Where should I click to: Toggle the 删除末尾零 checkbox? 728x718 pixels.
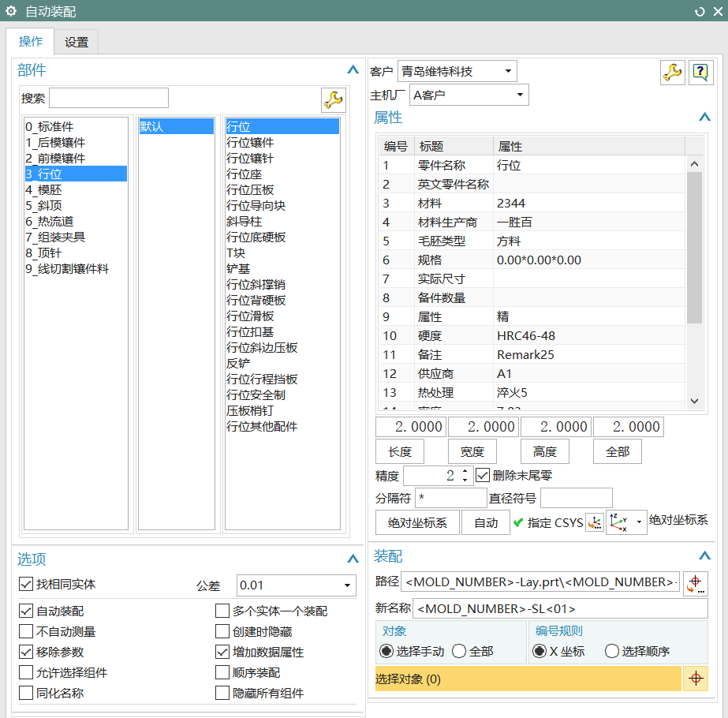[x=483, y=475]
